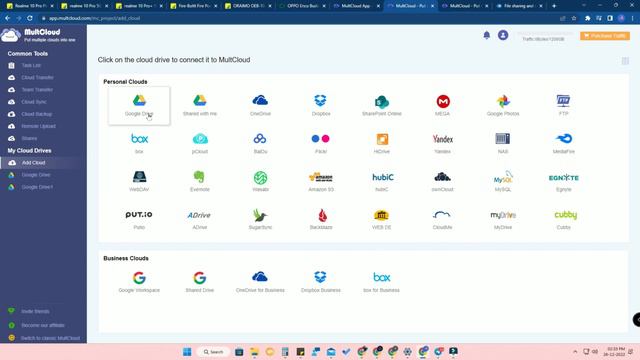Choose Amazon S3 storage
This screenshot has width=640, height=360.
tap(321, 181)
